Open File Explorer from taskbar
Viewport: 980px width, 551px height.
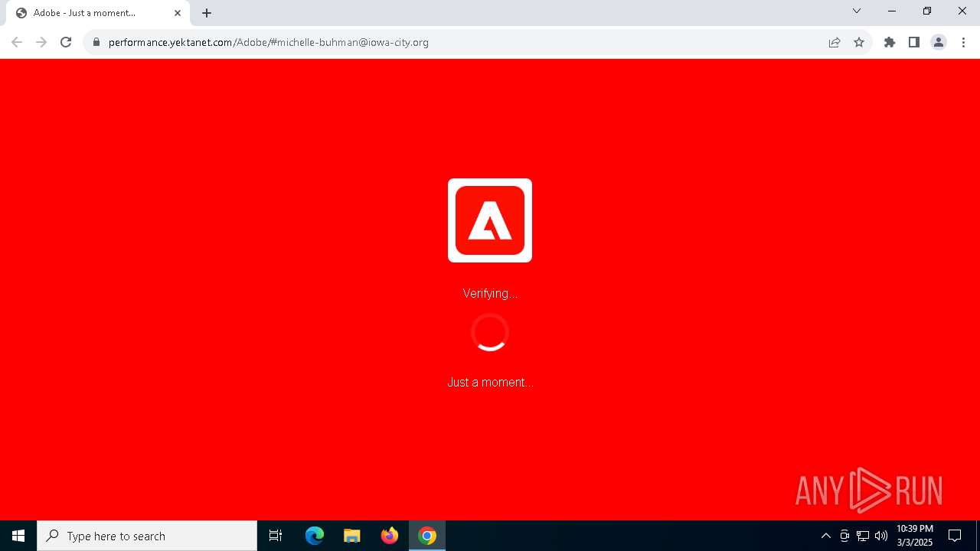tap(352, 536)
